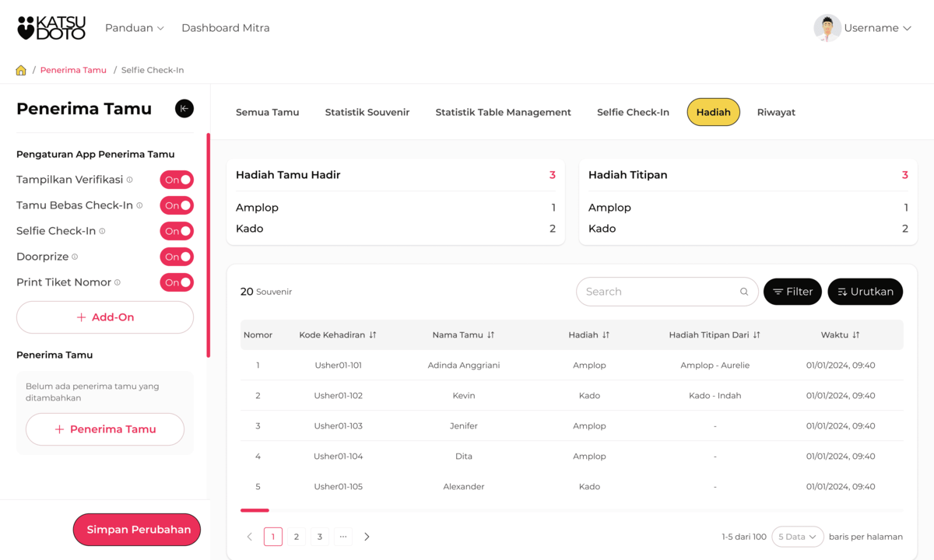Click the home icon in breadcrumb

point(21,70)
